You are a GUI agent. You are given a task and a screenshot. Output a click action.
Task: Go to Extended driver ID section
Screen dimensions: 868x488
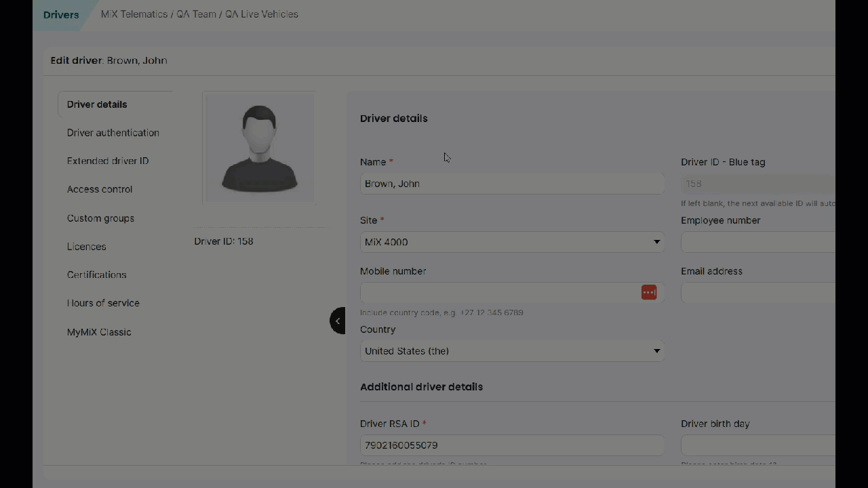[x=108, y=161]
